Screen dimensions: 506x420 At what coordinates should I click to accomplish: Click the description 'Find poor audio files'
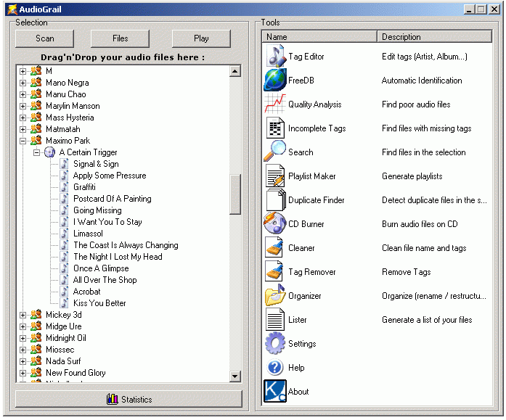(416, 104)
